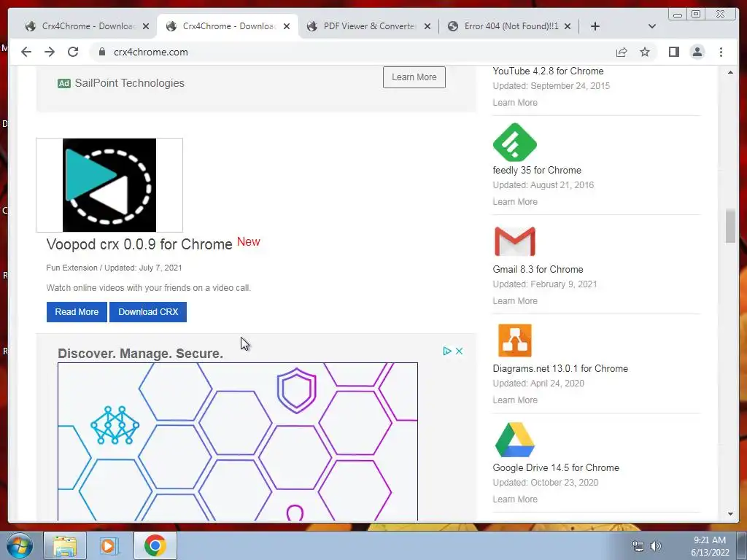Click Learn More under YouTube
The width and height of the screenshot is (747, 560).
pos(515,102)
